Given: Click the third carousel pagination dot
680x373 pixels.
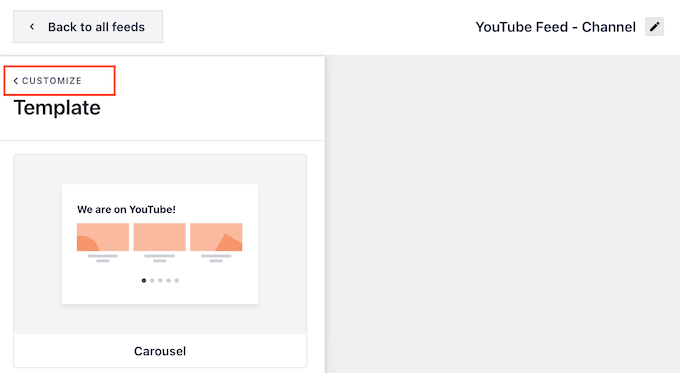Looking at the screenshot, I should tap(160, 281).
